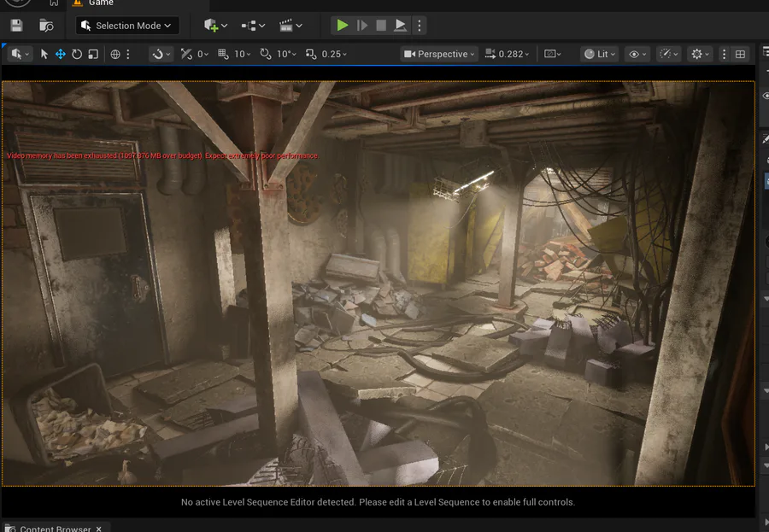Open the Perspective view type menu
Image resolution: width=769 pixels, height=532 pixels.
(x=439, y=54)
